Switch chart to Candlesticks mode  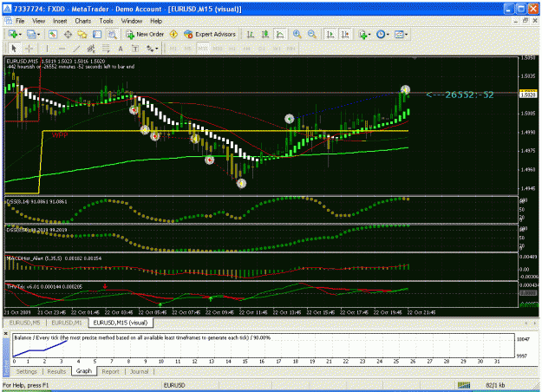(x=265, y=34)
